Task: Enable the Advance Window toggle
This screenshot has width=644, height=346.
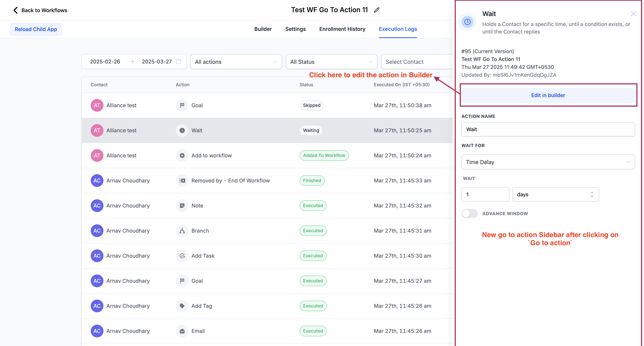Action: 469,213
